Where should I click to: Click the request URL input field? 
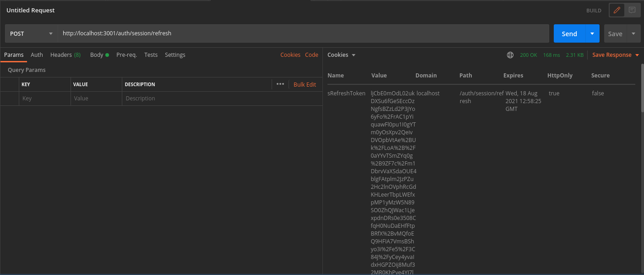coord(275,33)
